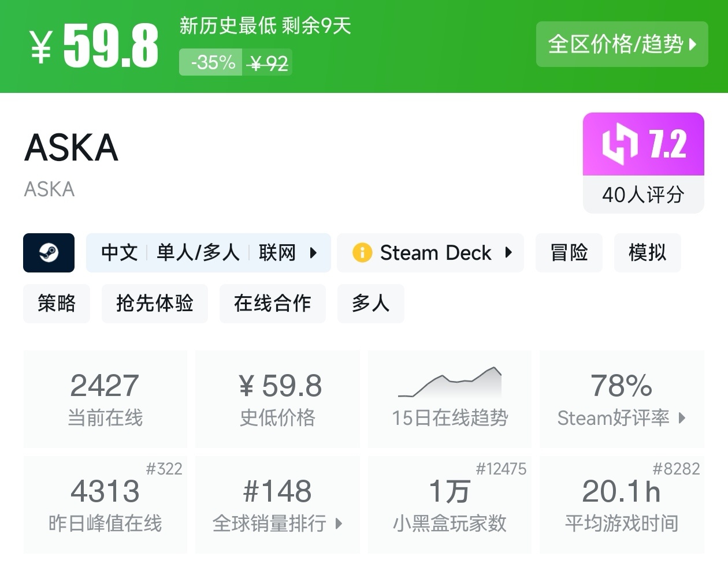This screenshot has width=728, height=564.
Task: Click the Xiaoheihe logo on 7.2 rating badge
Action: (619, 144)
